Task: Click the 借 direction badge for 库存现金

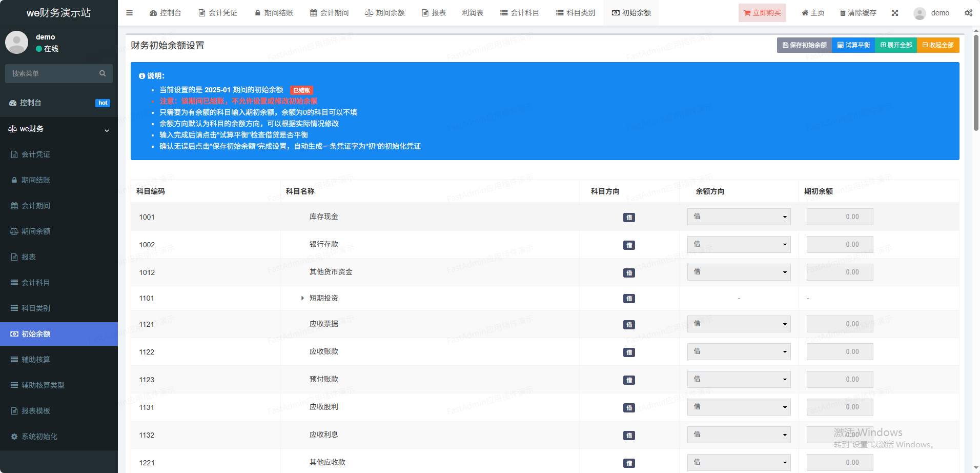Action: [629, 218]
